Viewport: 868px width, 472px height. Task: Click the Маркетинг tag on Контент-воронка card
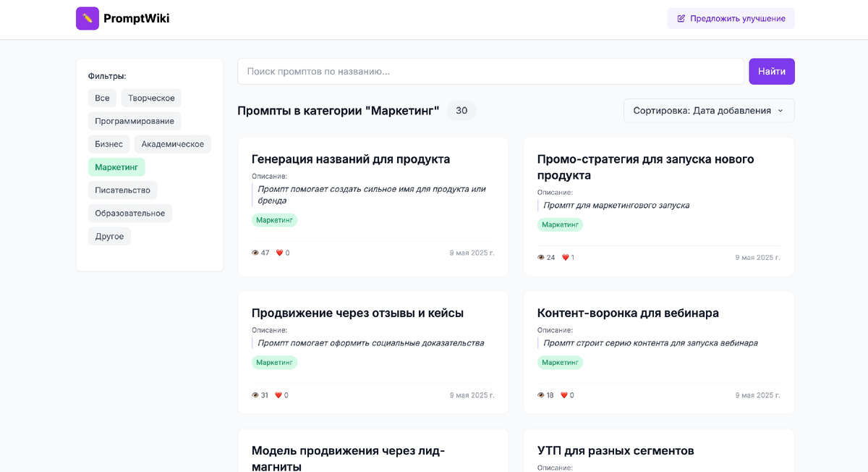(x=561, y=362)
